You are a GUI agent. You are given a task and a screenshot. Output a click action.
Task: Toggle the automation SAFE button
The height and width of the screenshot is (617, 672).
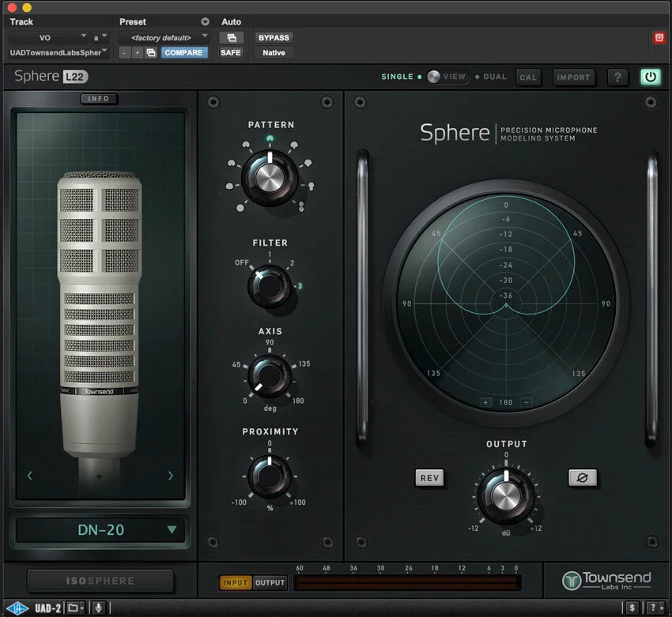click(231, 53)
